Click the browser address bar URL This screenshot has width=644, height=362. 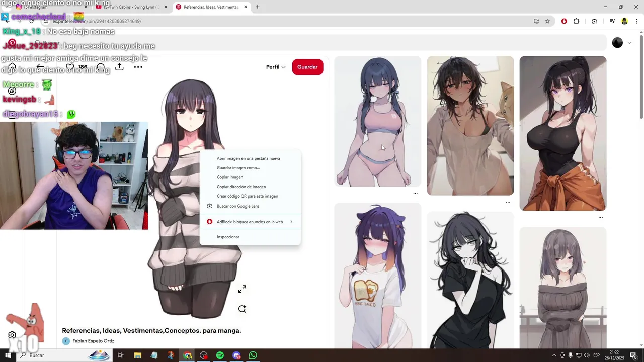click(97, 21)
